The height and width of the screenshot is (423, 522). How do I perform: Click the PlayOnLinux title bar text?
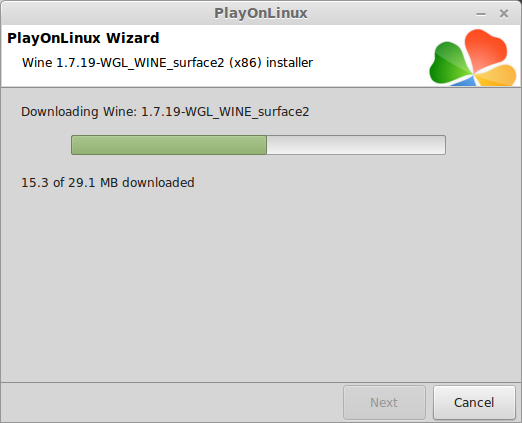click(261, 13)
